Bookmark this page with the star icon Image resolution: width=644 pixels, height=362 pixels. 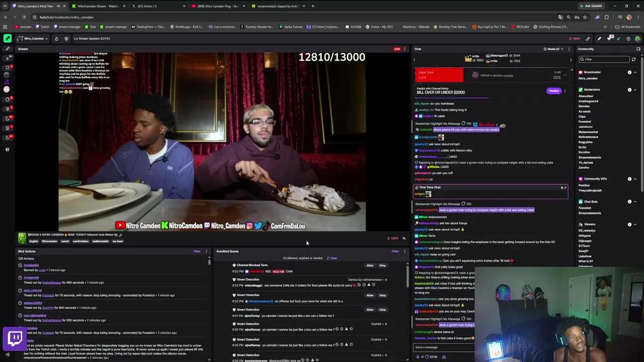(584, 17)
